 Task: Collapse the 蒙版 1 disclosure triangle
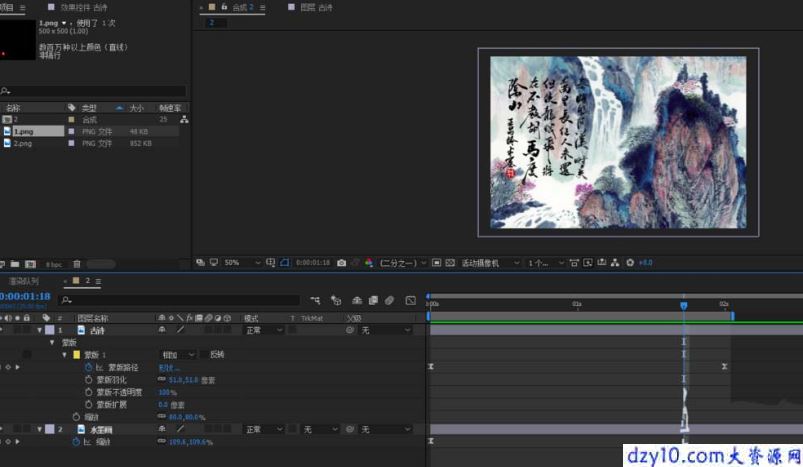pyautogui.click(x=65, y=354)
